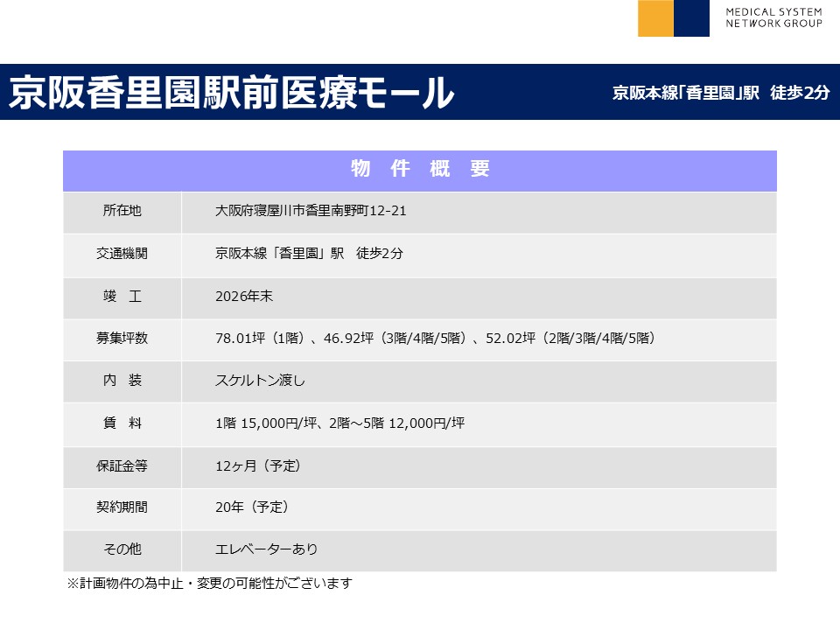840x630 pixels.
Task: Click the 募集坪数 label cell
Action: pos(122,339)
